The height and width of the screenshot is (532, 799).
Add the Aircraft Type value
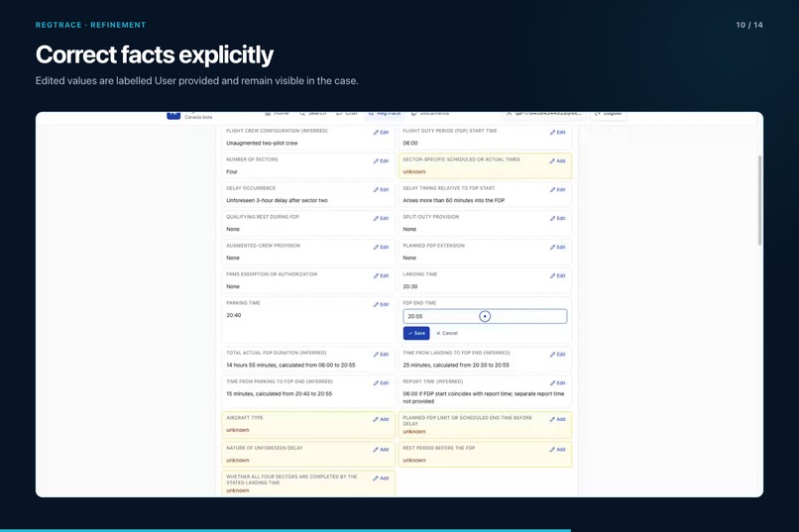pyautogui.click(x=381, y=419)
